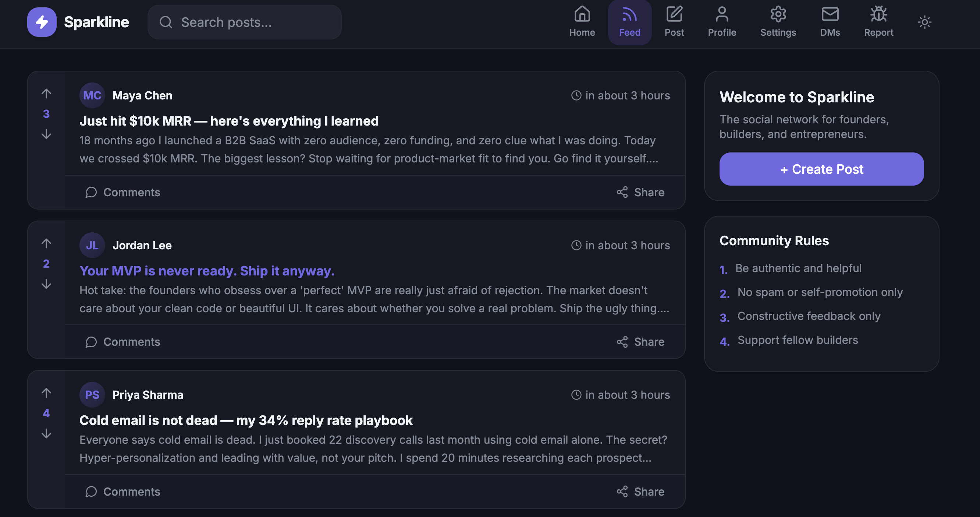Upvote Maya Chen's $10k MRR post
980x517 pixels.
pos(46,93)
